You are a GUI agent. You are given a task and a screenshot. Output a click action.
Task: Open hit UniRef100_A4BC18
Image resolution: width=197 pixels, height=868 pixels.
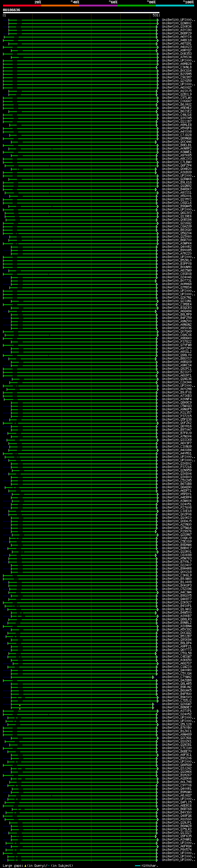(177, 40)
